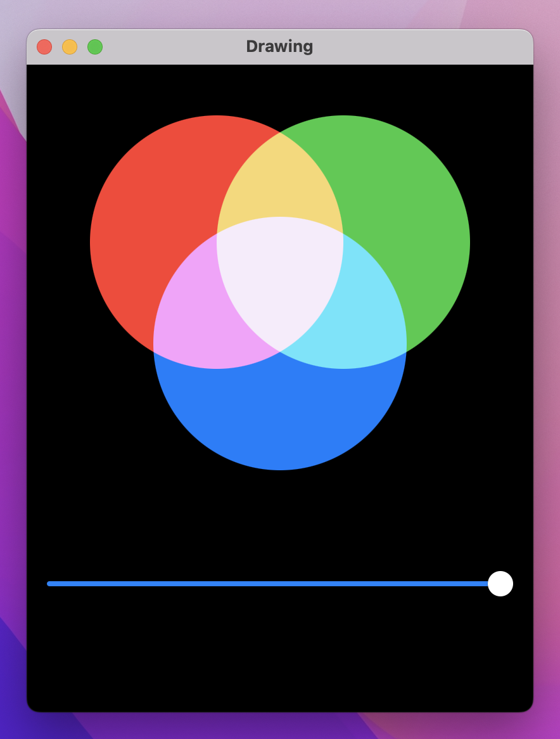Grab the white slider knob
Screen dimensions: 560x739
click(500, 584)
